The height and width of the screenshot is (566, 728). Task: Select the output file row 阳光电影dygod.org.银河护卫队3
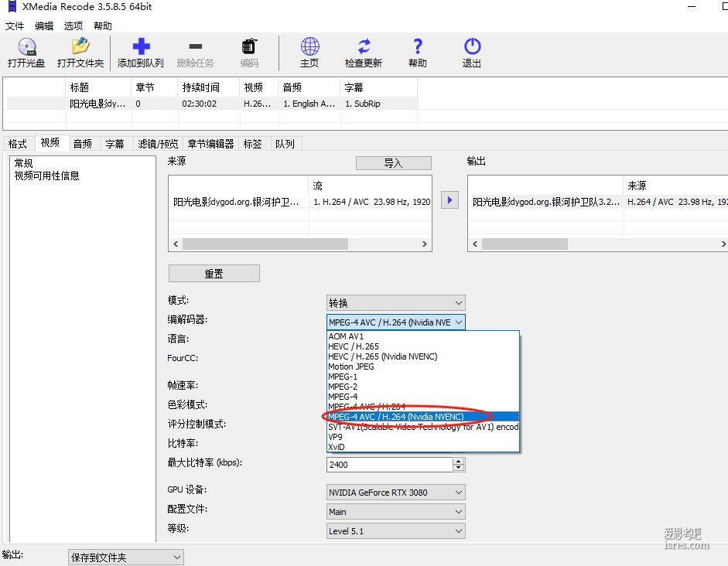pos(598,202)
